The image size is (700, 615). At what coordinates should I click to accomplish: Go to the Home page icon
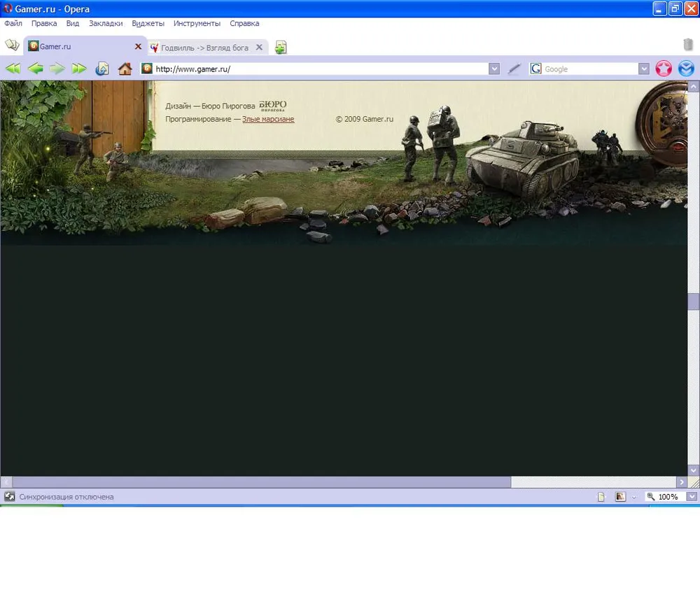(125, 69)
